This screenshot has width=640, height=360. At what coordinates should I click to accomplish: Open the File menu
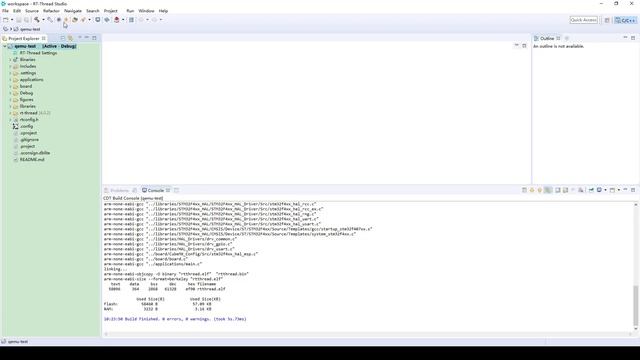(5, 11)
